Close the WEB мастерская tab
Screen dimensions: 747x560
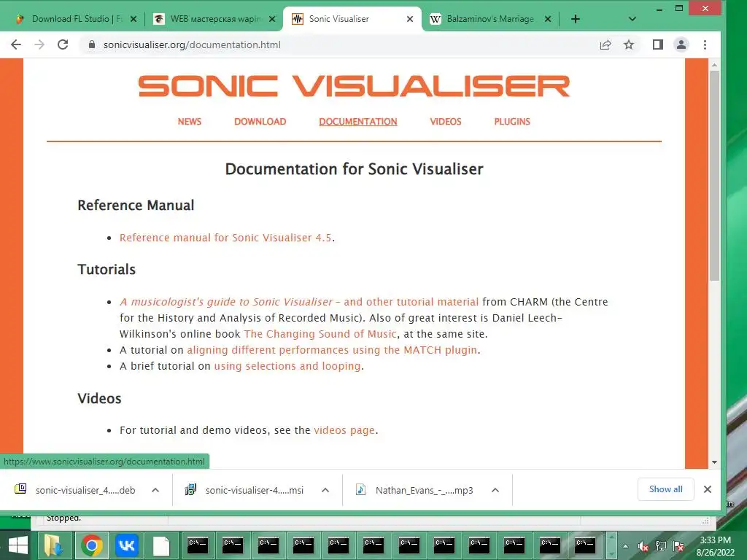click(x=272, y=19)
